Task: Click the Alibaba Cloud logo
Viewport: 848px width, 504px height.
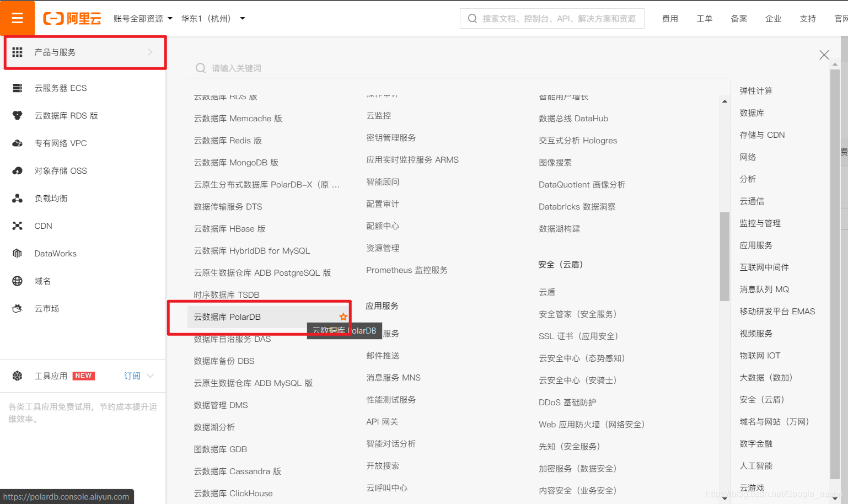Action: [x=72, y=19]
